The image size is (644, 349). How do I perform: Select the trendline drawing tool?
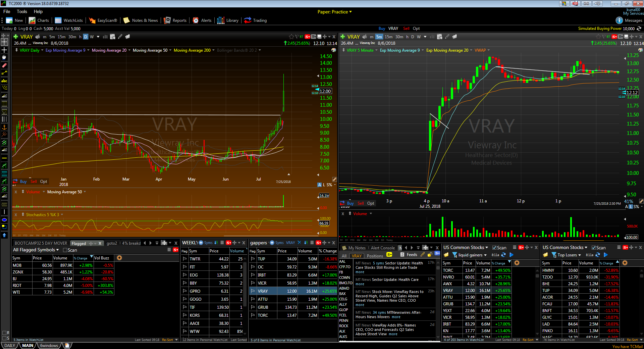click(x=4, y=73)
